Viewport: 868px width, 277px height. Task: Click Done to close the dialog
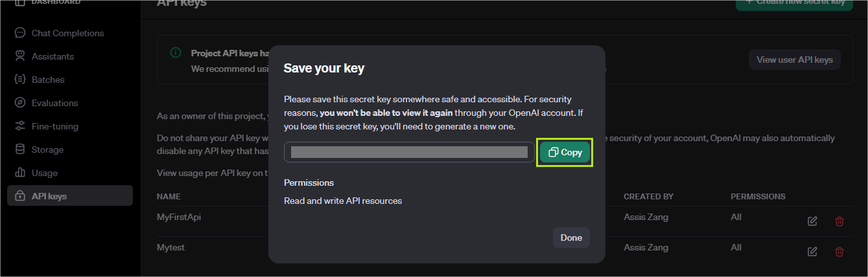(571, 238)
